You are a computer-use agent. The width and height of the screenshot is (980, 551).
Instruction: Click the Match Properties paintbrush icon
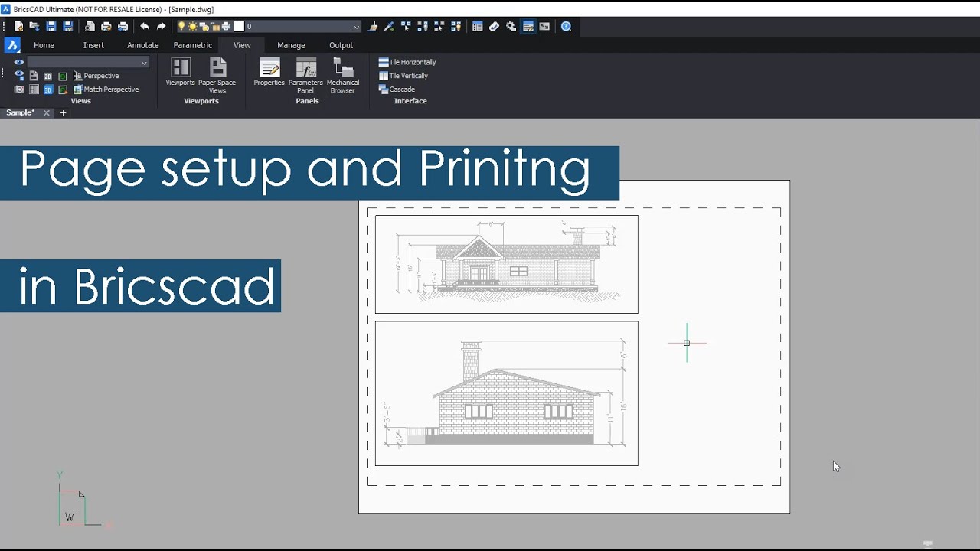tap(373, 27)
